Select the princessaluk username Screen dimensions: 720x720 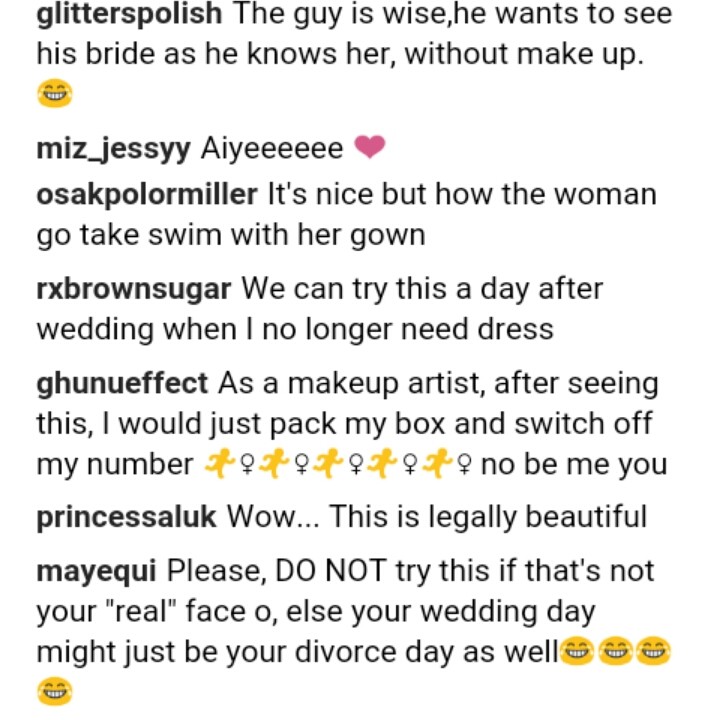click(126, 518)
